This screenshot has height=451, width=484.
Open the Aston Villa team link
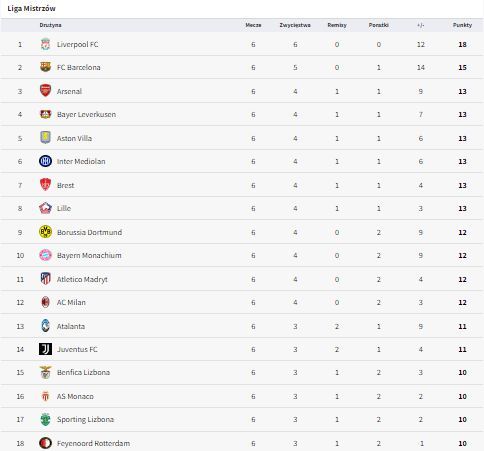pyautogui.click(x=74, y=138)
